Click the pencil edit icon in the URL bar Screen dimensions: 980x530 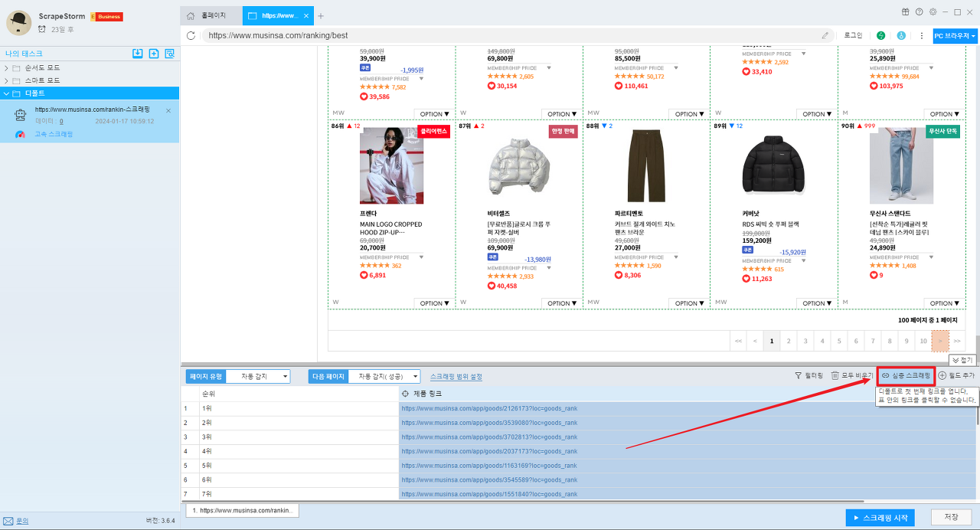tap(825, 35)
